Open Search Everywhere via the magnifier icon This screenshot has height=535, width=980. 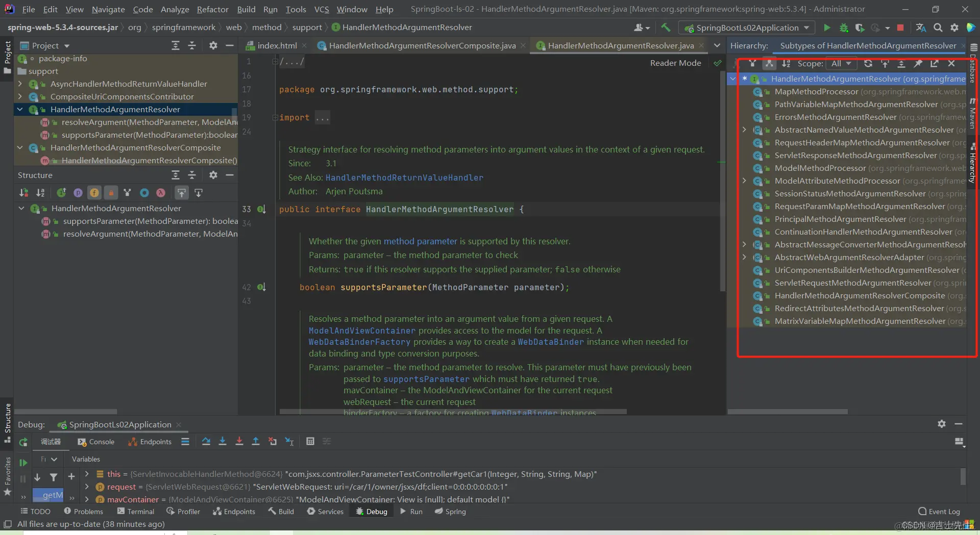(938, 28)
